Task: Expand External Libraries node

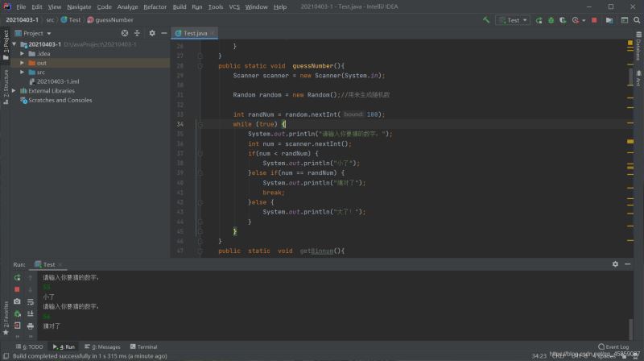Action: click(15, 91)
